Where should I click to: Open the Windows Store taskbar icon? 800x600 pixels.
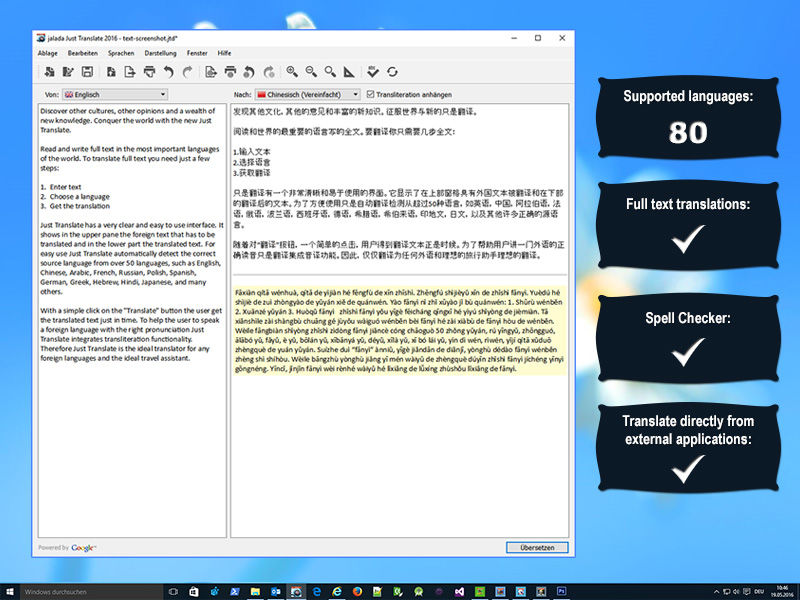coord(193,592)
